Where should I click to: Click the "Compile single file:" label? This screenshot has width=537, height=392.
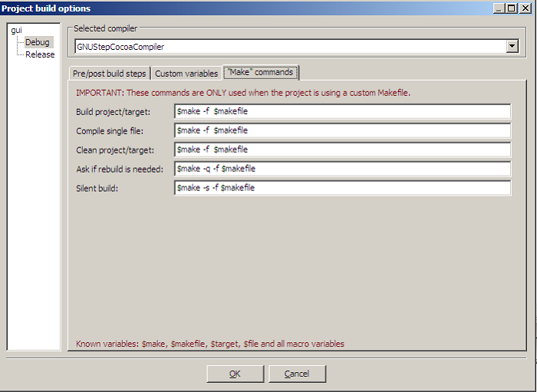[110, 131]
